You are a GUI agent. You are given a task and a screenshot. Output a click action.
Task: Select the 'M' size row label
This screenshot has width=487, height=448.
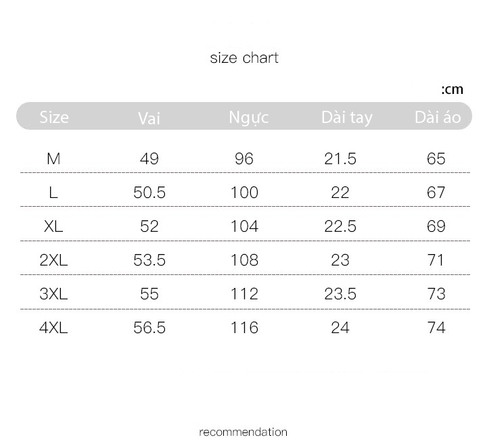point(53,159)
